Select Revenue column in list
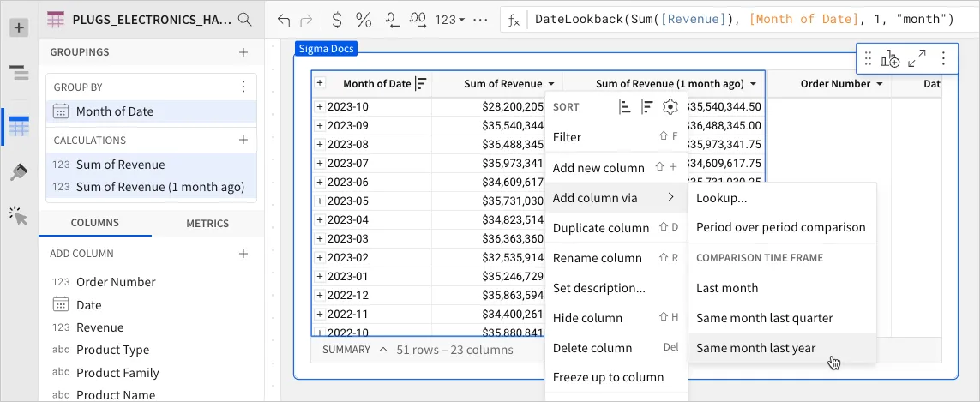The image size is (980, 402). click(100, 327)
